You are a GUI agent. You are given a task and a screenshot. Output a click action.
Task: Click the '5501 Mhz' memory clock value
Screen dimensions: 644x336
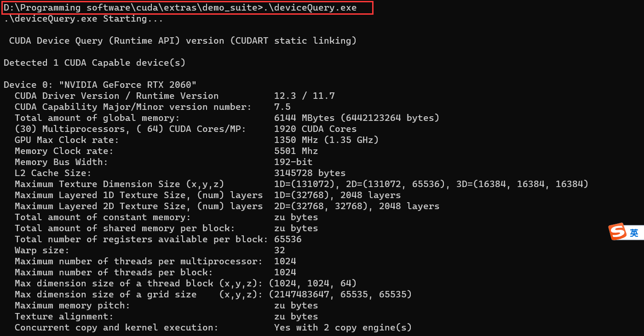click(296, 151)
